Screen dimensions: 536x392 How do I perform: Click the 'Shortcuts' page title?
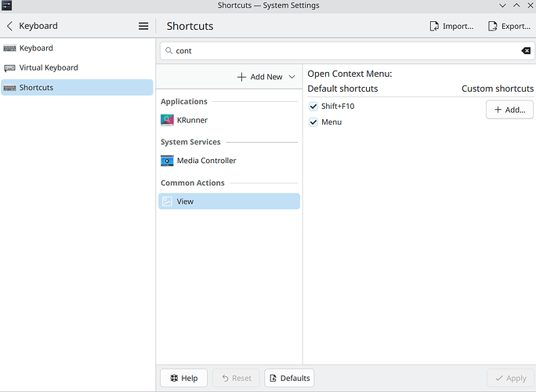[x=190, y=27]
